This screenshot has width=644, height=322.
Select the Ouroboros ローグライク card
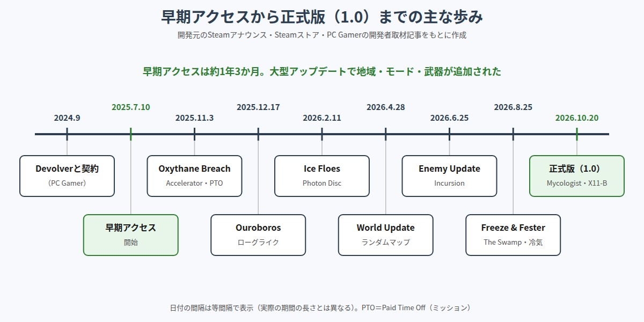pyautogui.click(x=258, y=235)
